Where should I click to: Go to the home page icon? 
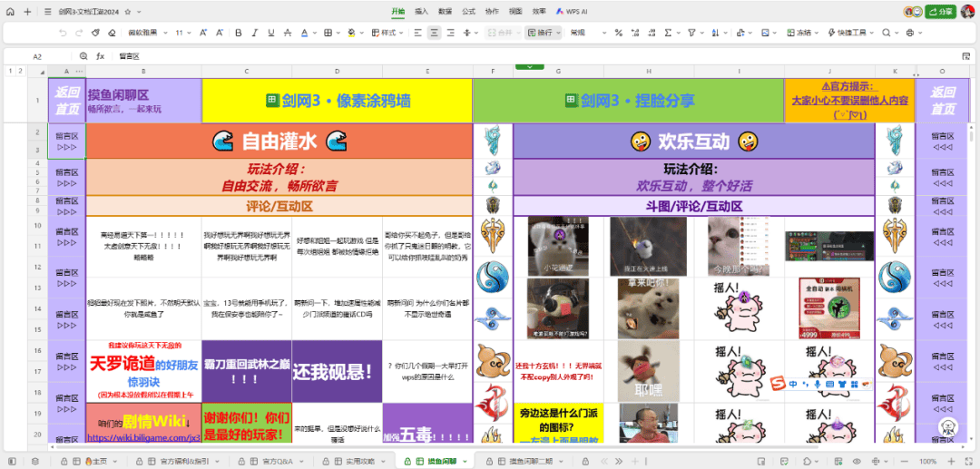tap(11, 11)
